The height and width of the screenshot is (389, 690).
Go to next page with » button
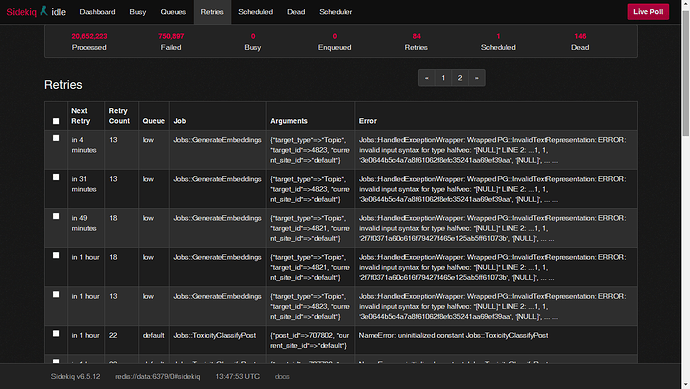tap(477, 78)
